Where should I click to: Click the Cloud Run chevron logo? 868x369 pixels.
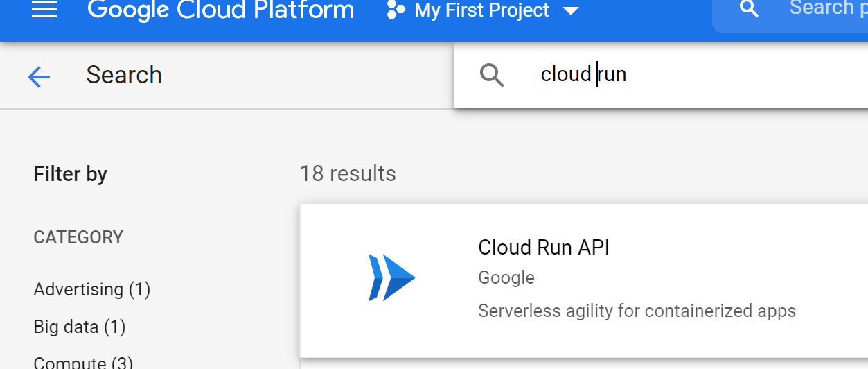[391, 277]
